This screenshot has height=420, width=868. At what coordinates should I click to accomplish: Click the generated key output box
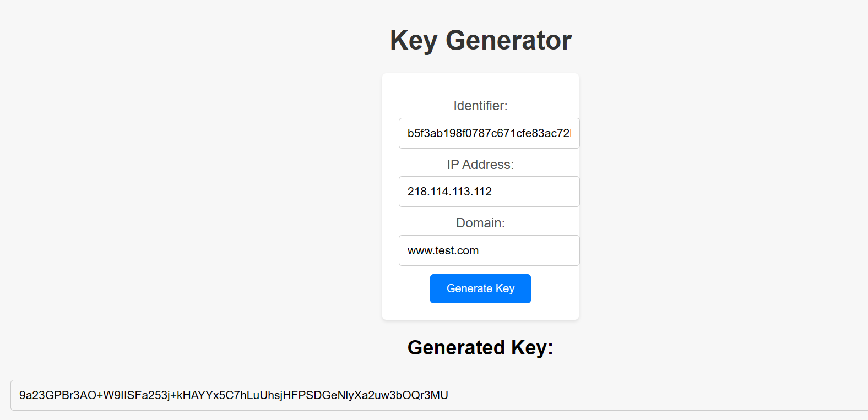click(x=438, y=395)
